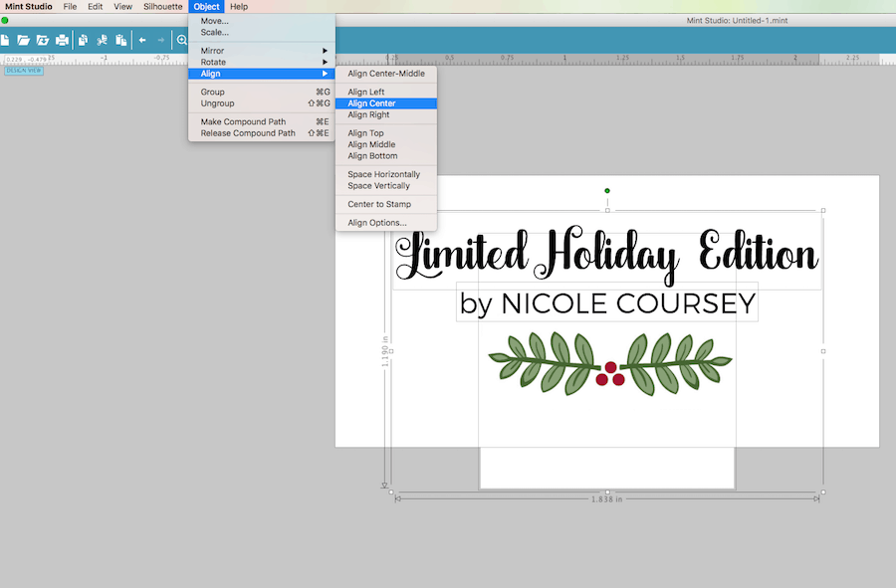Click the DESIGN VIEW label button
This screenshot has width=896, height=588.
24,71
